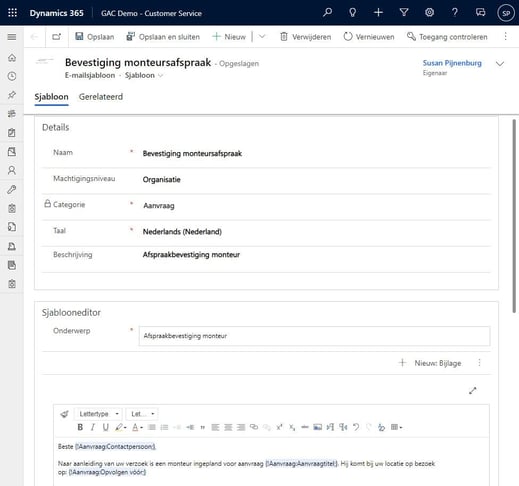
Task: Toggle Bold formatting
Action: (80, 427)
